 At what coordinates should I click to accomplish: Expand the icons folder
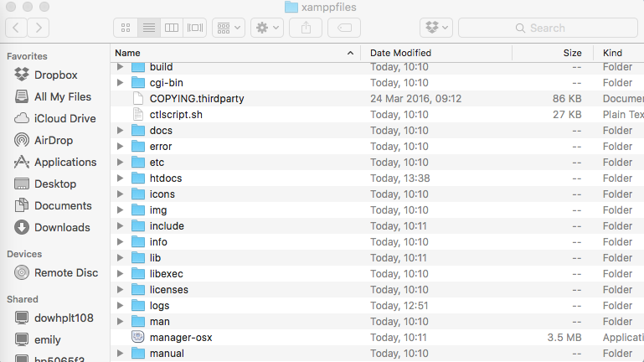click(x=120, y=194)
